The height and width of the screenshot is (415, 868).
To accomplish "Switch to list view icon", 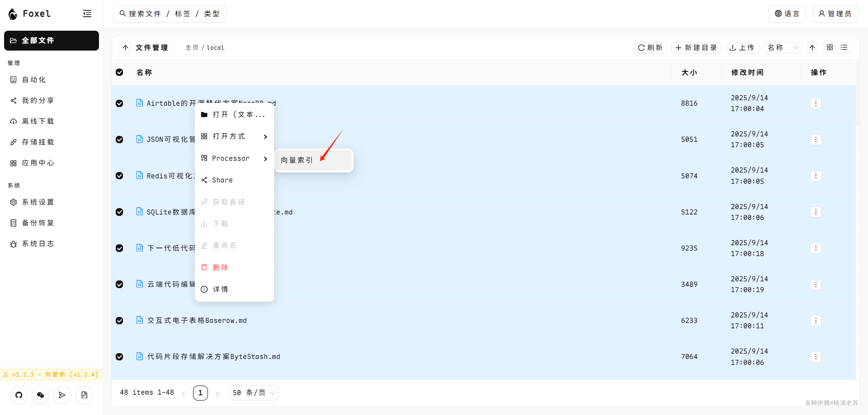I will 844,47.
